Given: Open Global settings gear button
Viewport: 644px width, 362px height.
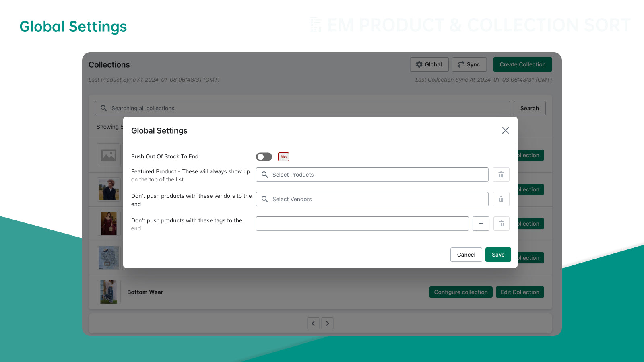Looking at the screenshot, I should [x=429, y=64].
